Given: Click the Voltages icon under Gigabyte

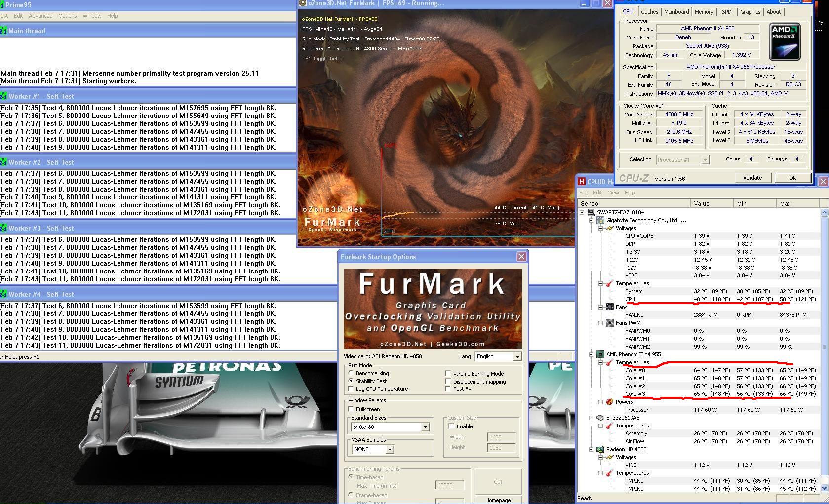Looking at the screenshot, I should 610,228.
